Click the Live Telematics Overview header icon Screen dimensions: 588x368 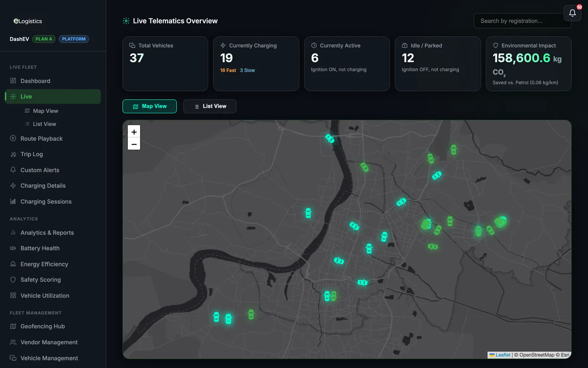point(126,21)
